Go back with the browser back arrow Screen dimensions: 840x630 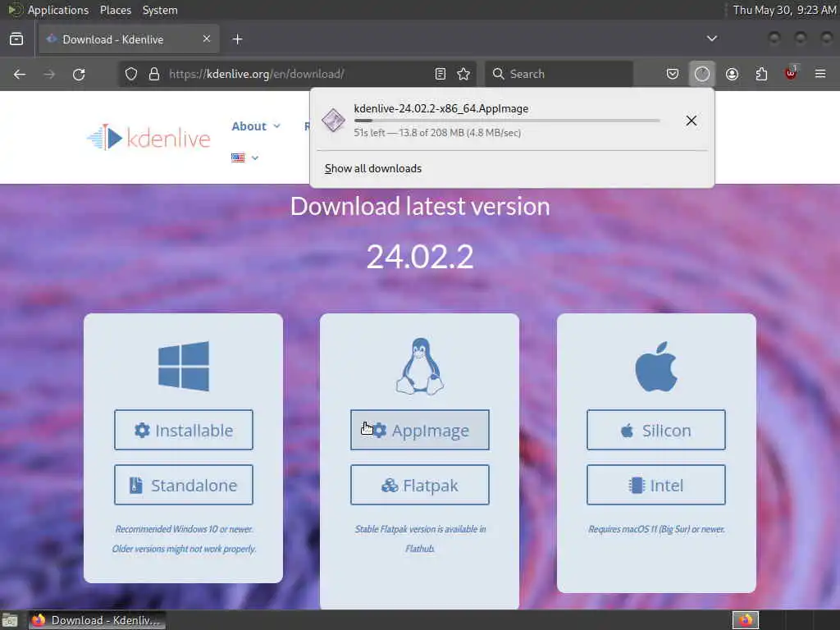pyautogui.click(x=20, y=74)
